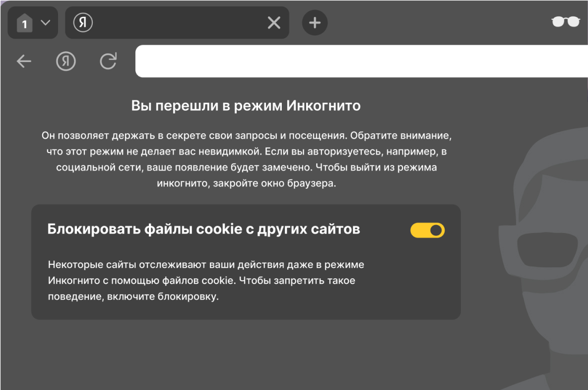Viewport: 588px width, 390px height.
Task: Click the X icon on the tab
Action: click(274, 22)
